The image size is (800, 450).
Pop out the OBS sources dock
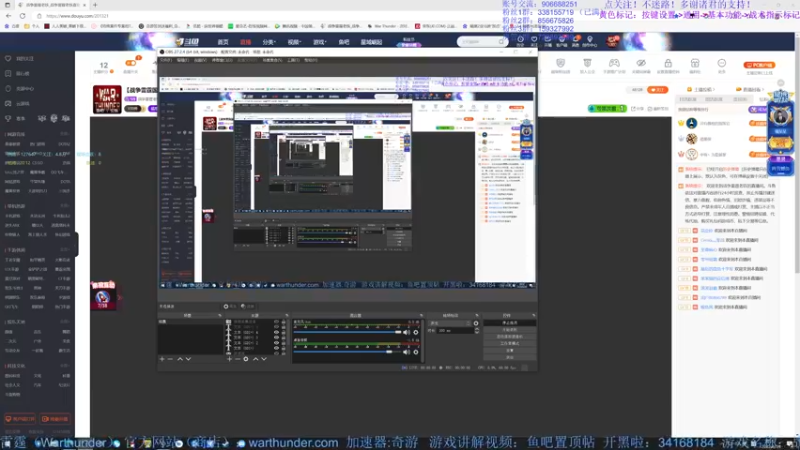coord(287,316)
